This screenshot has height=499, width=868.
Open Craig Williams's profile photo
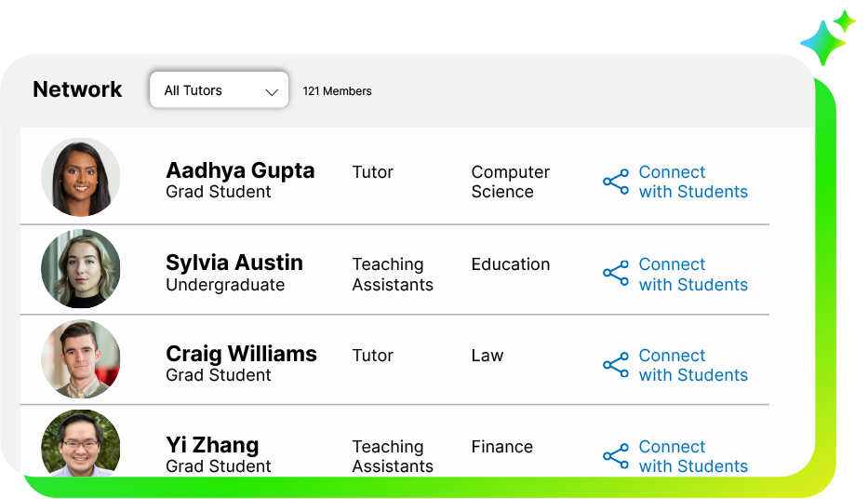click(x=81, y=360)
